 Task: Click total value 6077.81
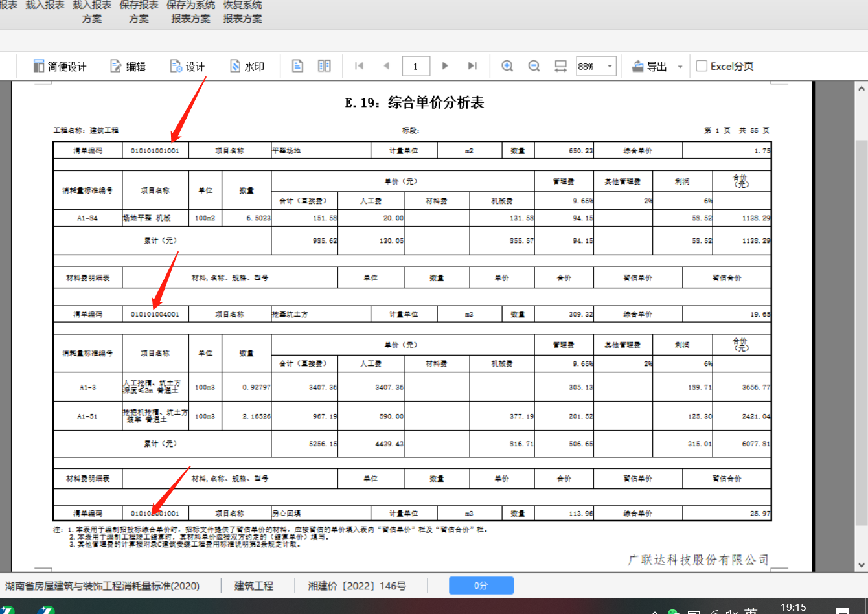(756, 444)
